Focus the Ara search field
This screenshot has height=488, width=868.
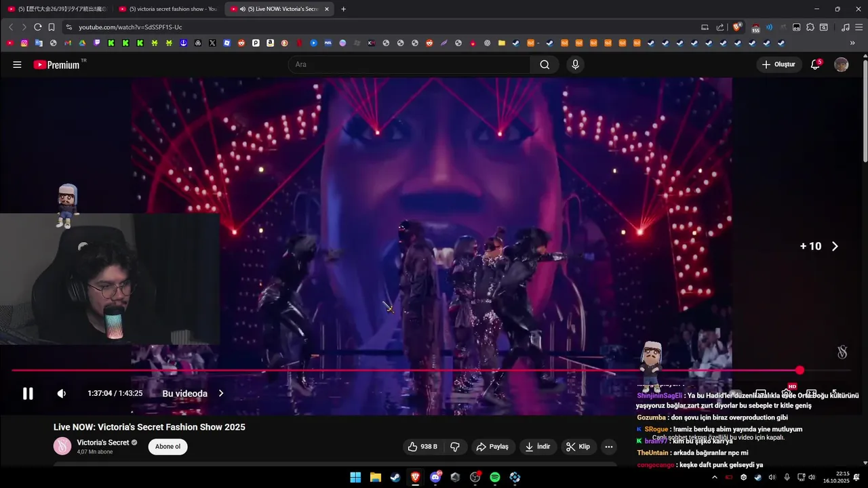[x=410, y=64]
